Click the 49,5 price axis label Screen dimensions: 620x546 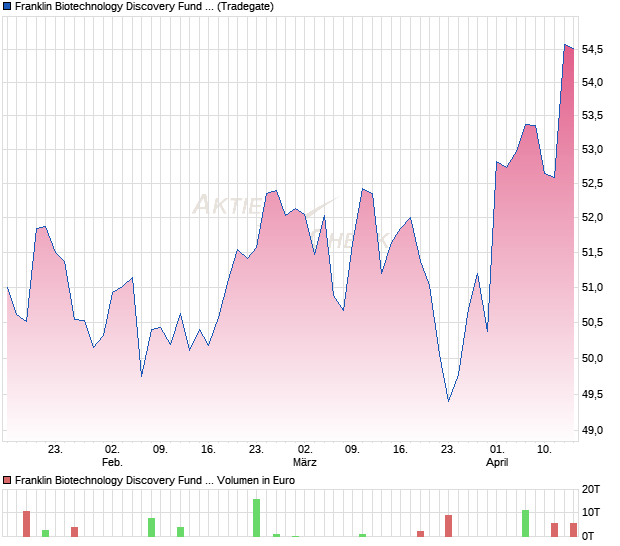point(592,395)
